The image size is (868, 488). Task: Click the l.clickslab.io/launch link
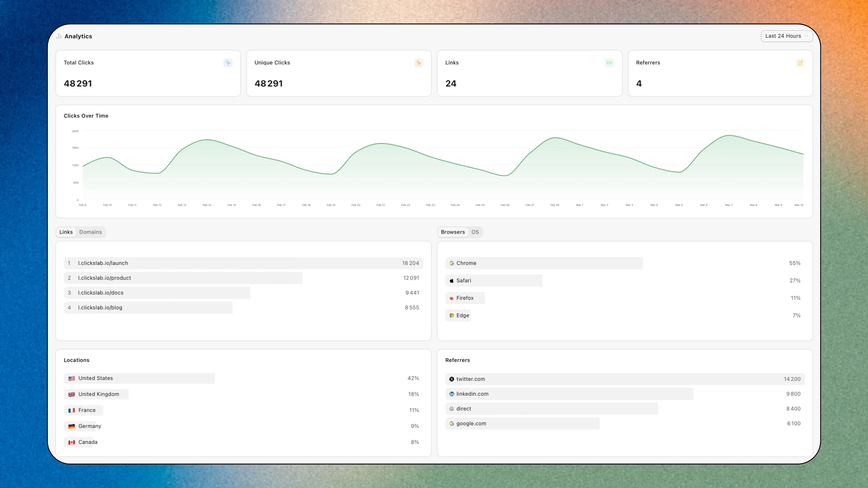coord(103,263)
